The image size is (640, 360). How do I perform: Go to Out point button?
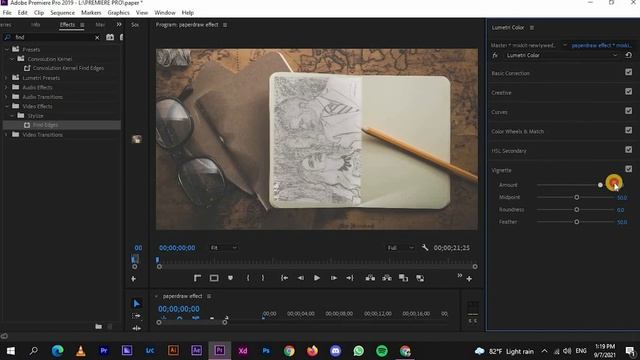350,278
